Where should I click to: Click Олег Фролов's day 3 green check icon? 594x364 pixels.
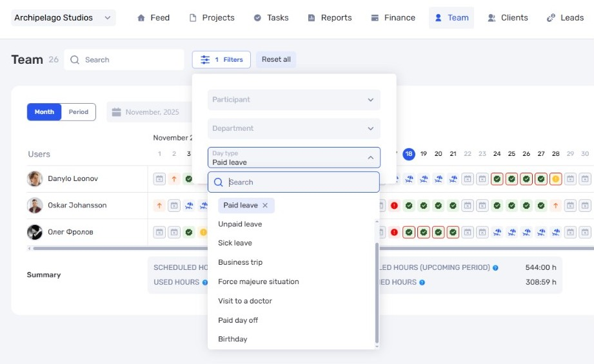(x=189, y=232)
